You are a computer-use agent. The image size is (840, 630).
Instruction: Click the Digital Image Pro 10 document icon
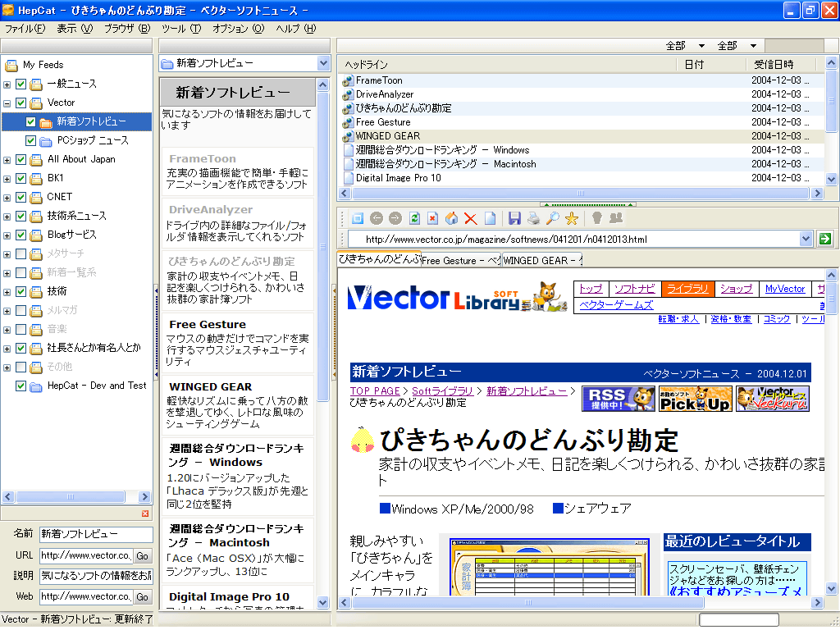348,178
